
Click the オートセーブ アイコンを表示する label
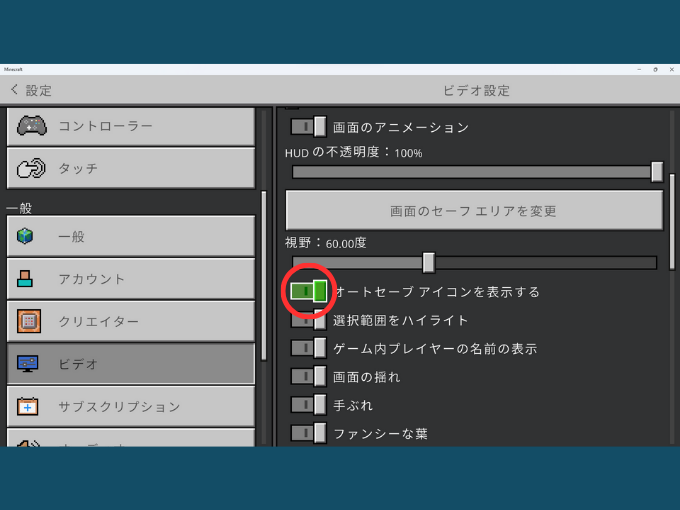(x=437, y=292)
